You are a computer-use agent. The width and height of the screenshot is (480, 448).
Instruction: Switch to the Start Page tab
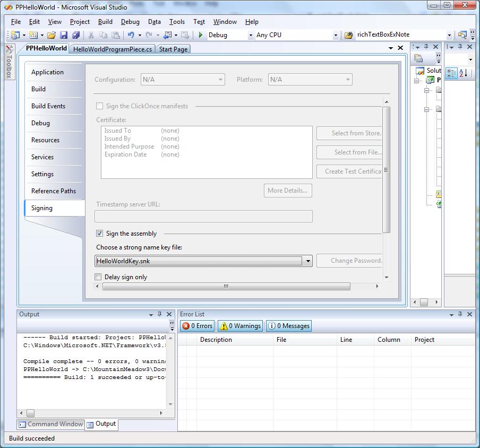(x=173, y=49)
